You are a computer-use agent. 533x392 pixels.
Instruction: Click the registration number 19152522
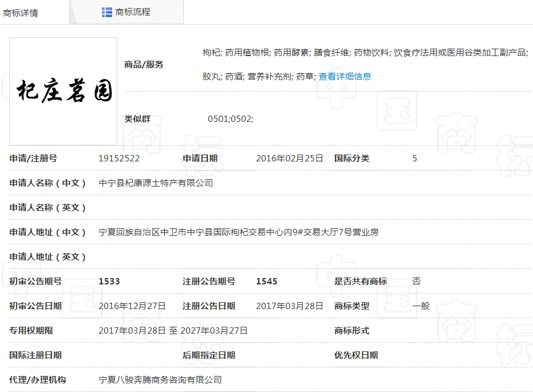click(119, 159)
